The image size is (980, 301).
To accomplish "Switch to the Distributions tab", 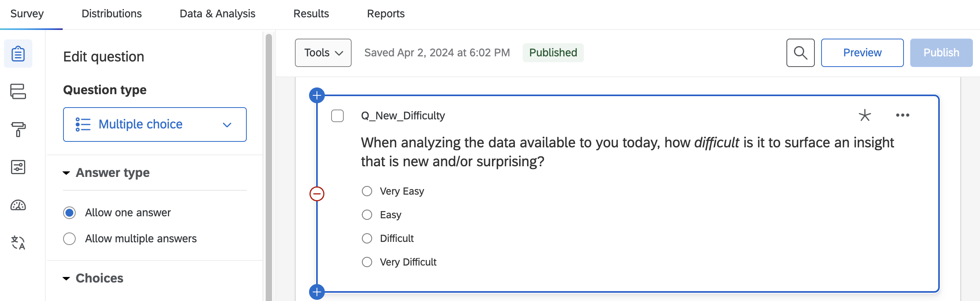I will (x=112, y=14).
